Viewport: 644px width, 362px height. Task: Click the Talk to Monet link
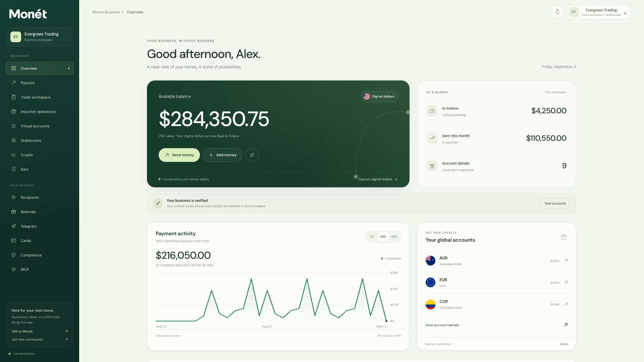40,331
